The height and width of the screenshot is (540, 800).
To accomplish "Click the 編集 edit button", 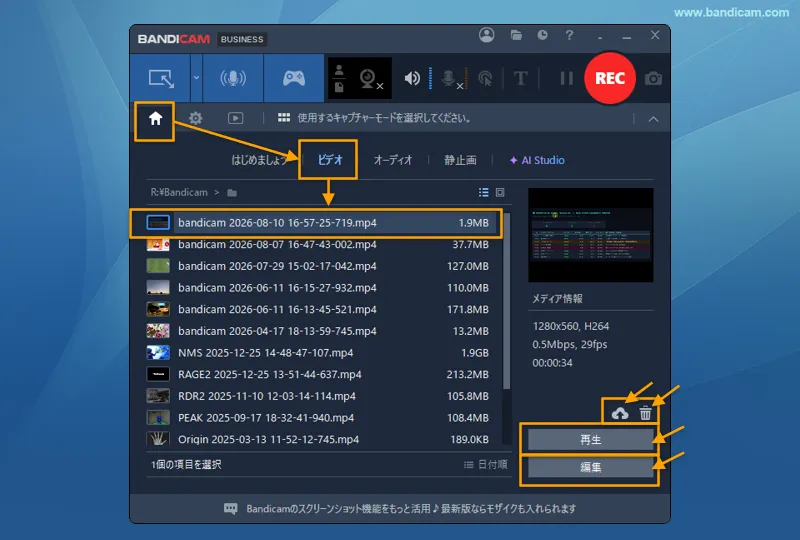I will 590,467.
